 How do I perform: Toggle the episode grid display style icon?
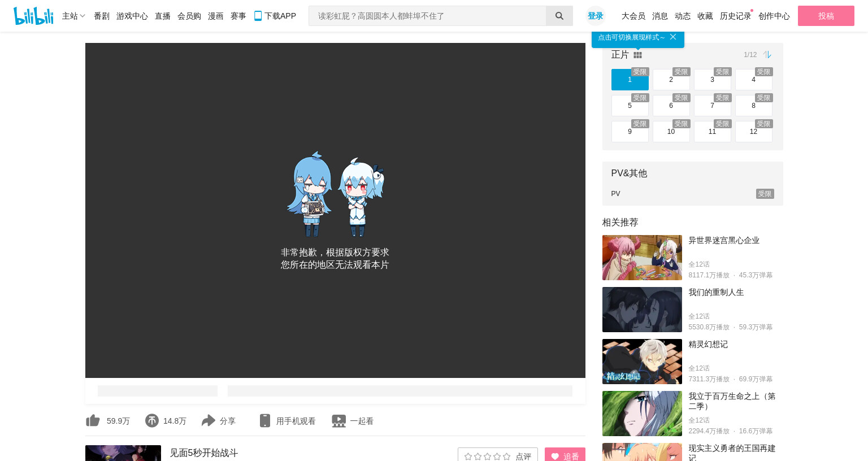637,55
